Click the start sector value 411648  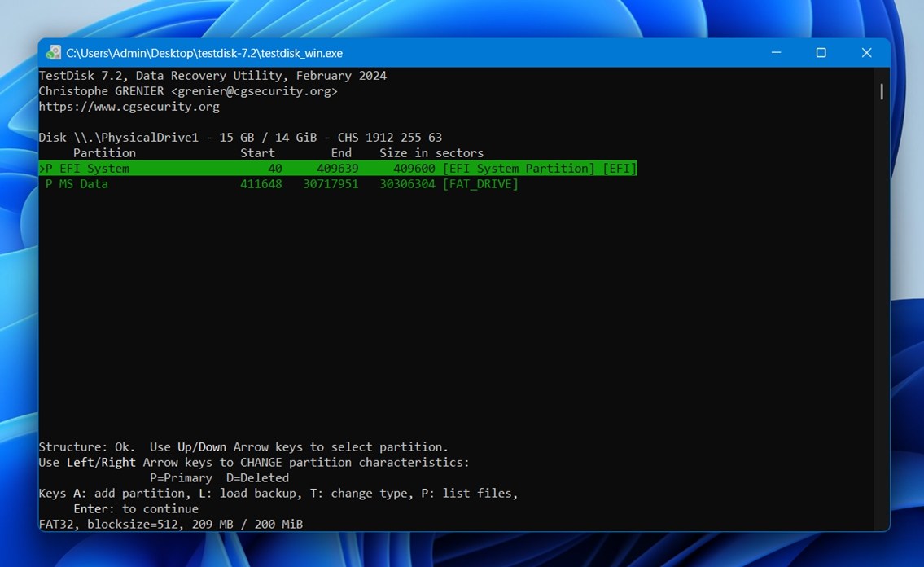261,184
